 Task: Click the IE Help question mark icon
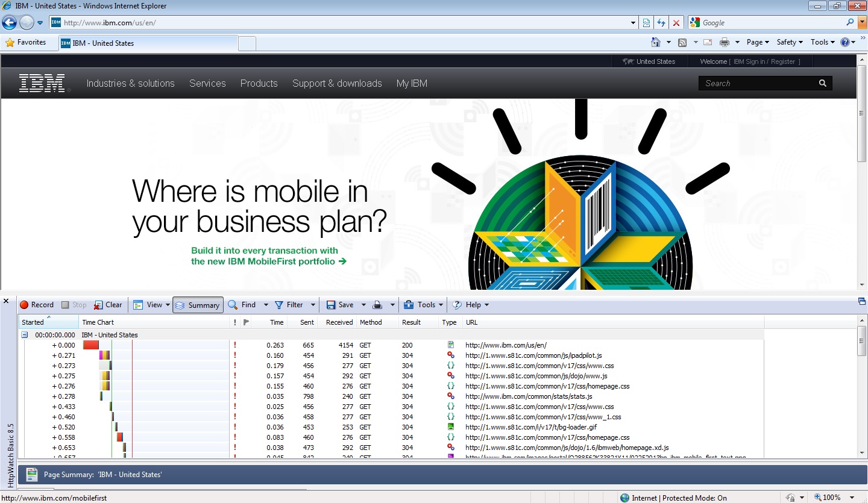tap(845, 42)
